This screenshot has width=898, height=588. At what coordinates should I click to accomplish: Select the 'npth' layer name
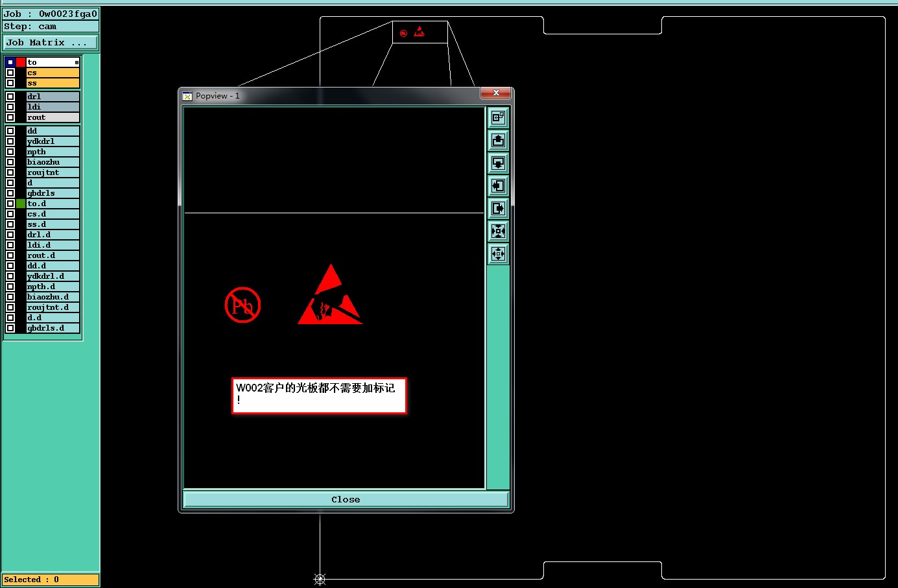53,152
